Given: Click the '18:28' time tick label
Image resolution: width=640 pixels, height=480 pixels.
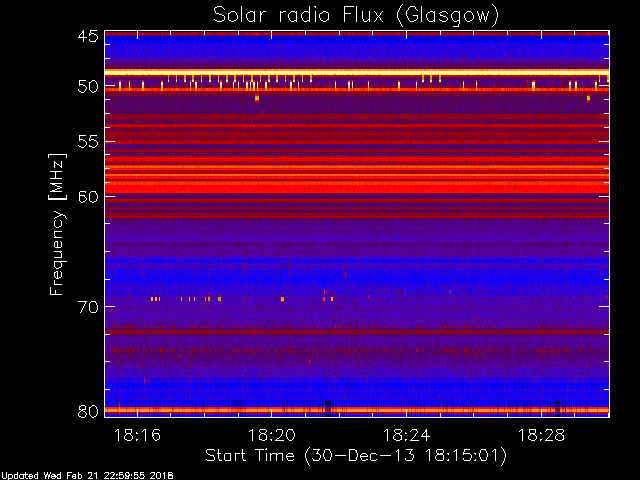Looking at the screenshot, I should [x=541, y=435].
